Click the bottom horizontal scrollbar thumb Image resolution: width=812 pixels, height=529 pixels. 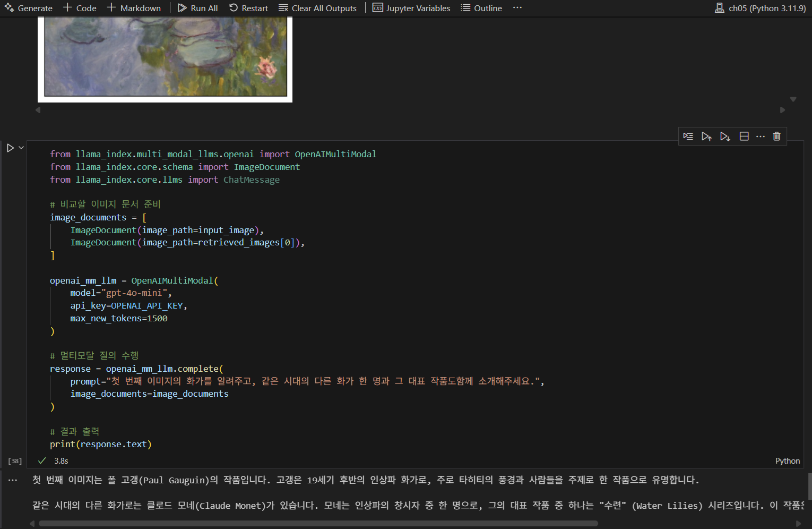pos(318,524)
